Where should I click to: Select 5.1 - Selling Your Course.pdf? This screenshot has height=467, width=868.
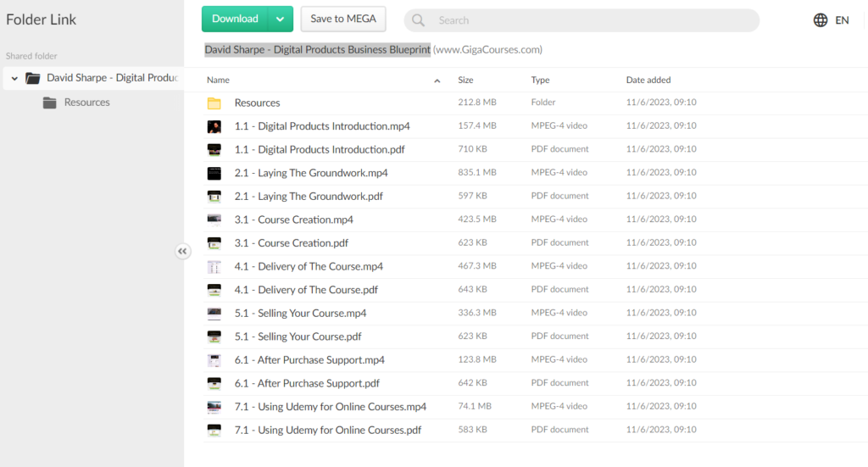(298, 336)
